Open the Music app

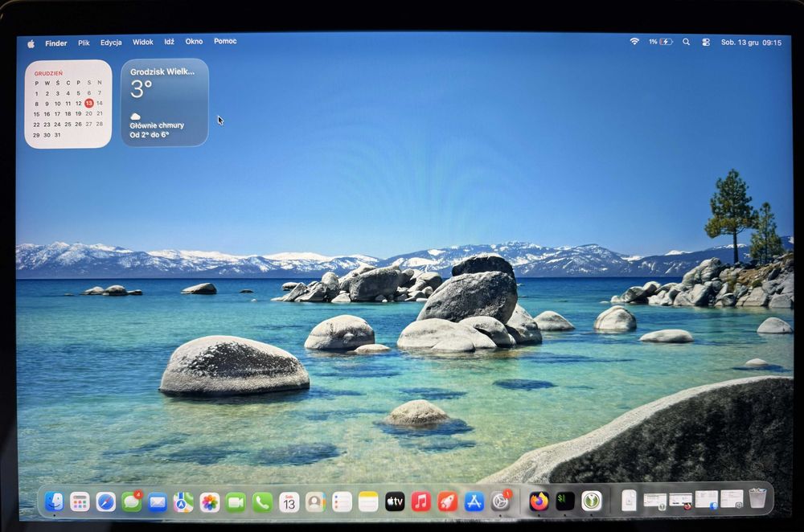click(421, 502)
